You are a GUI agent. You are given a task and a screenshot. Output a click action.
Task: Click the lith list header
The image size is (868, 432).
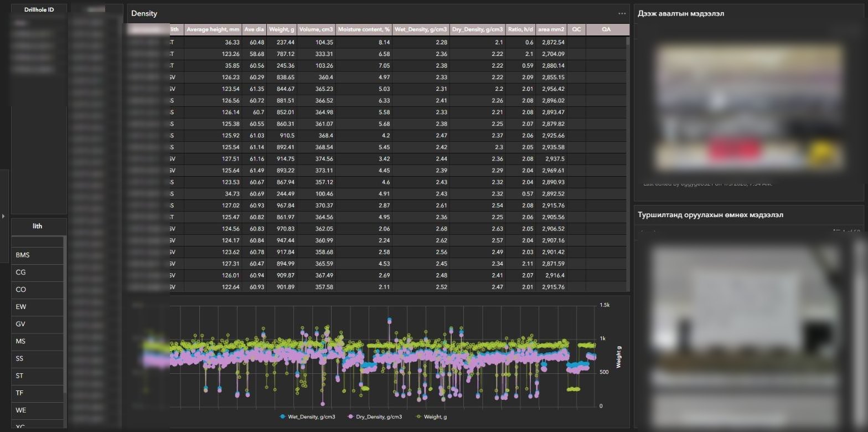(x=38, y=226)
